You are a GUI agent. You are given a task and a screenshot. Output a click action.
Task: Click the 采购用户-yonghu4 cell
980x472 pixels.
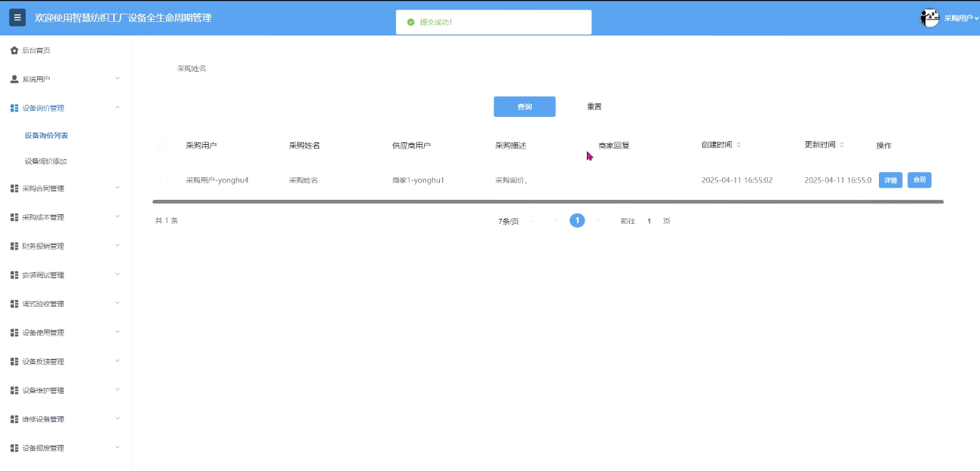pos(217,180)
